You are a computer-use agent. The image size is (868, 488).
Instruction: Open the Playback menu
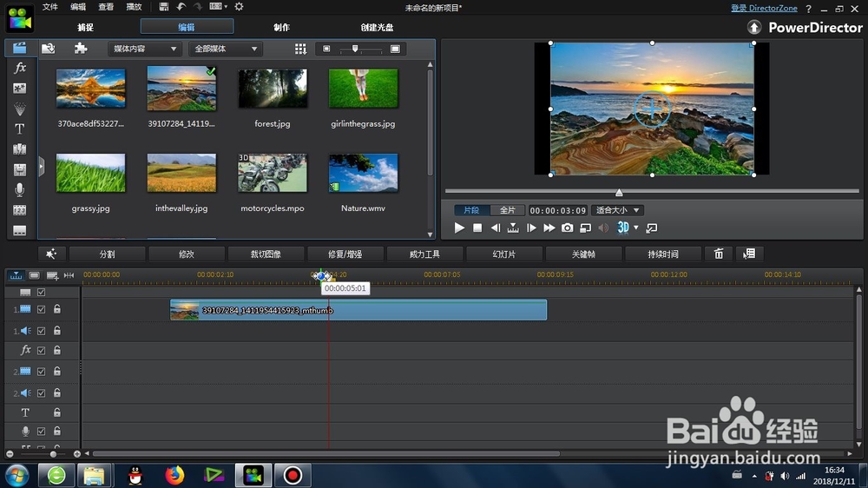[134, 7]
